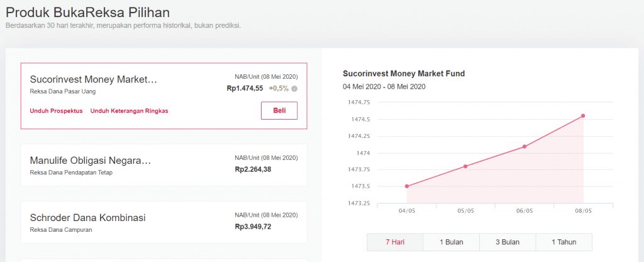Select the 05/05 data point on chart
Image resolution: width=644 pixels, height=262 pixels.
[465, 166]
